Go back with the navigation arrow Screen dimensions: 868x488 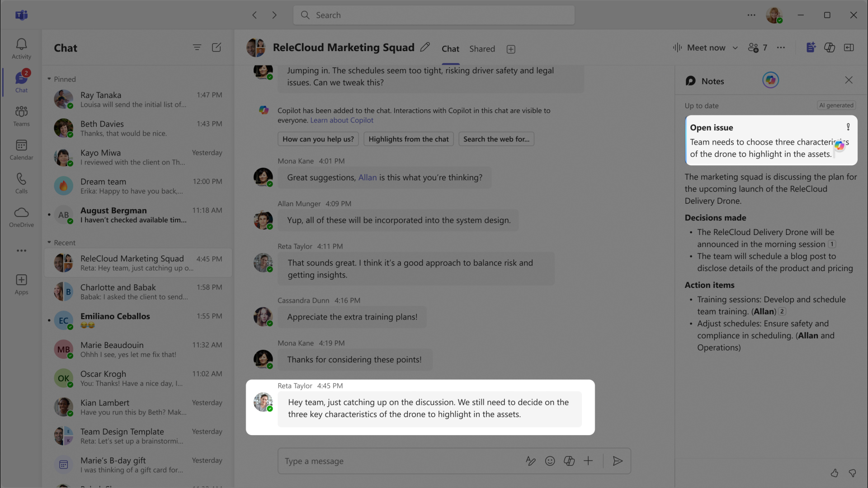(x=255, y=15)
